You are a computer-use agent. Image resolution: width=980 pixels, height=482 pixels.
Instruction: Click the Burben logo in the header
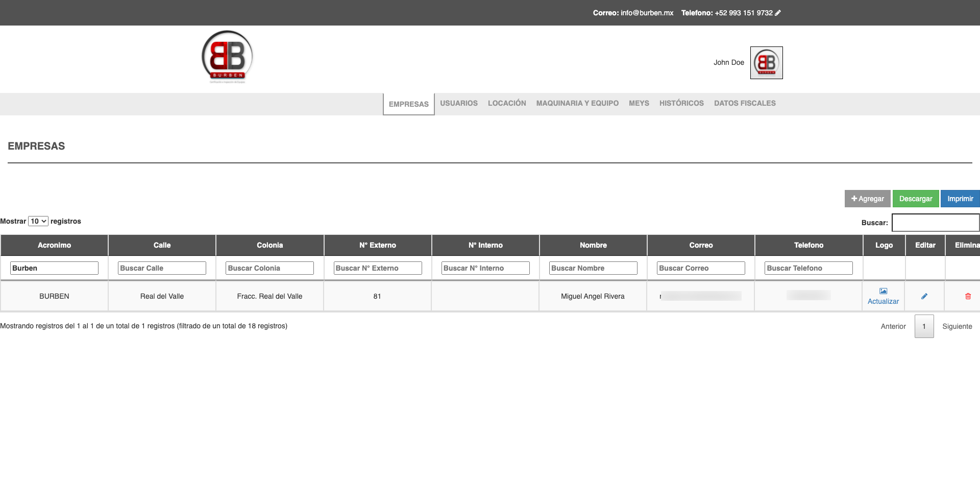tap(227, 57)
